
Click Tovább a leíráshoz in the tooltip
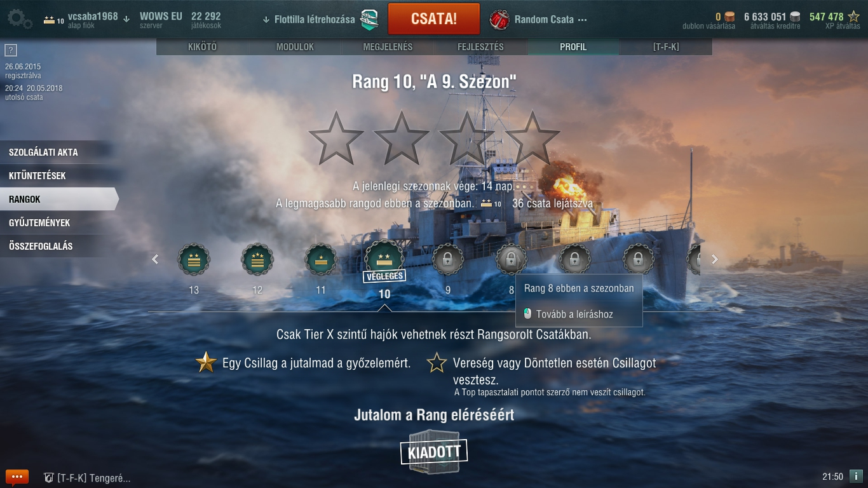point(574,314)
